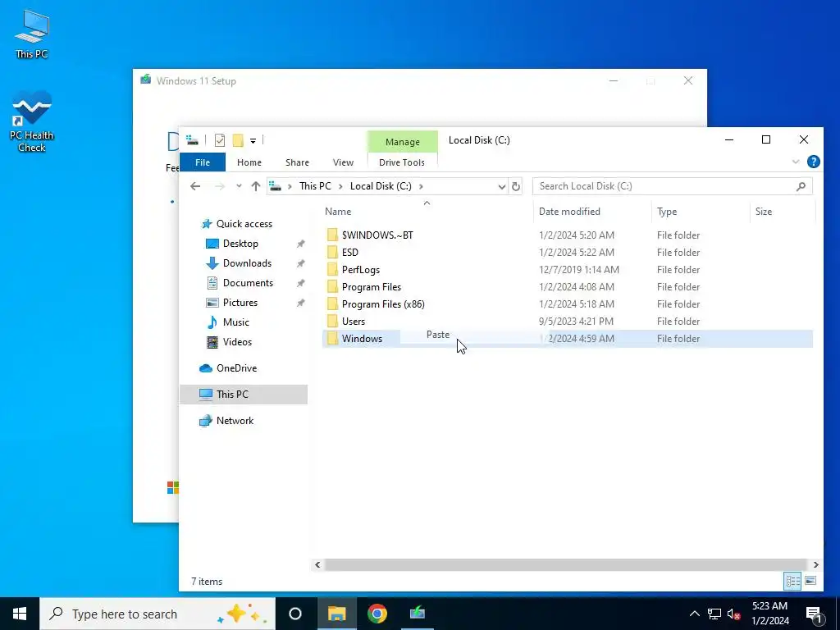Select the Program Files (x86) folder
Viewport: 840px width, 630px height.
click(x=383, y=304)
